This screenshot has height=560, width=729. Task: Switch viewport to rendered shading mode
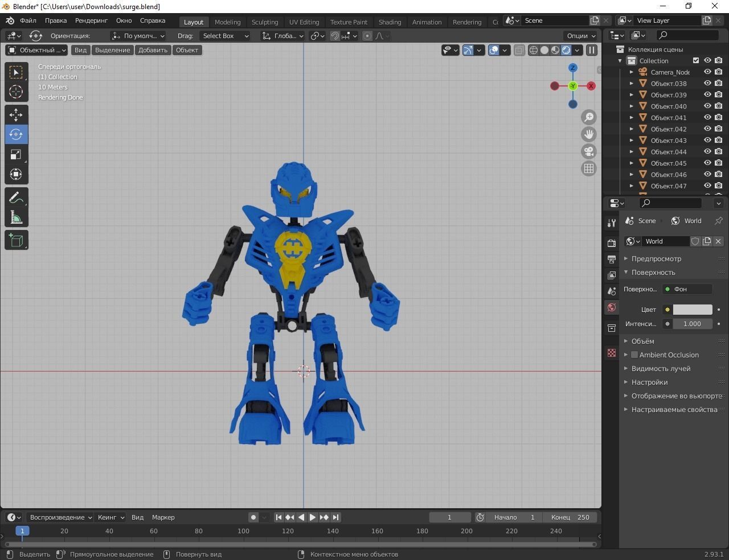566,50
